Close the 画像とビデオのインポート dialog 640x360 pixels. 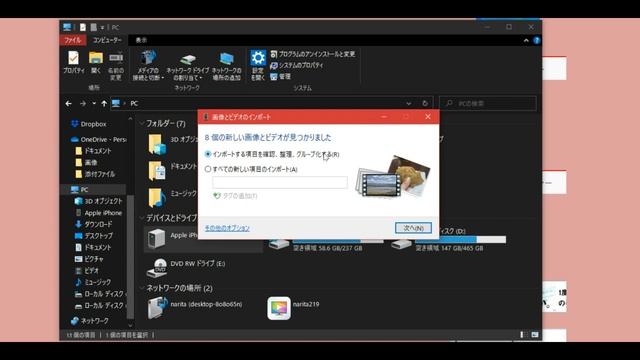tap(428, 117)
